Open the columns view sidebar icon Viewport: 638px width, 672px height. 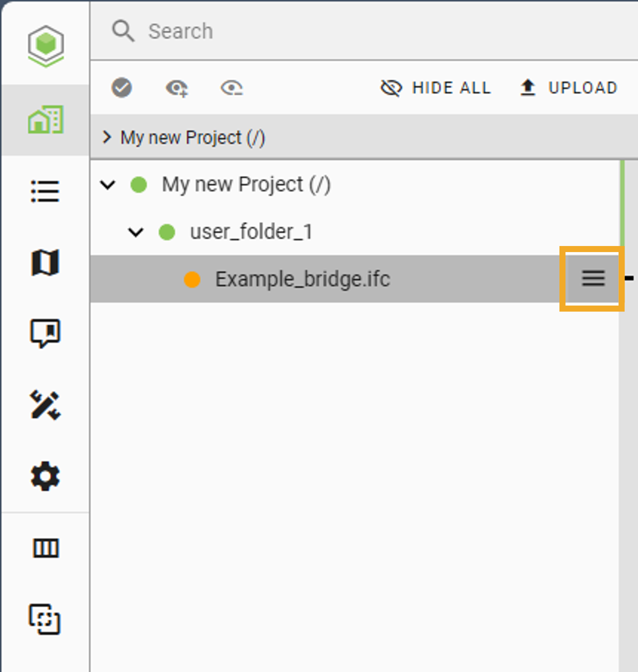click(x=45, y=548)
